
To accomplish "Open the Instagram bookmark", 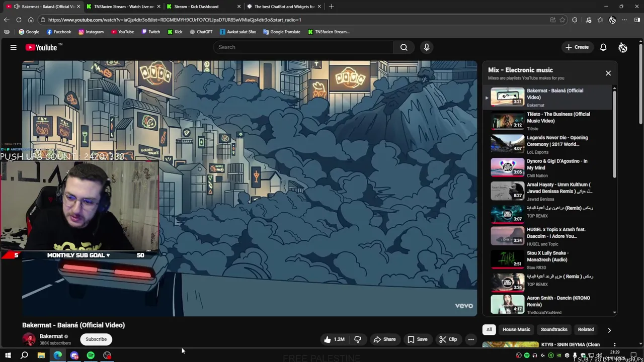I will (91, 32).
